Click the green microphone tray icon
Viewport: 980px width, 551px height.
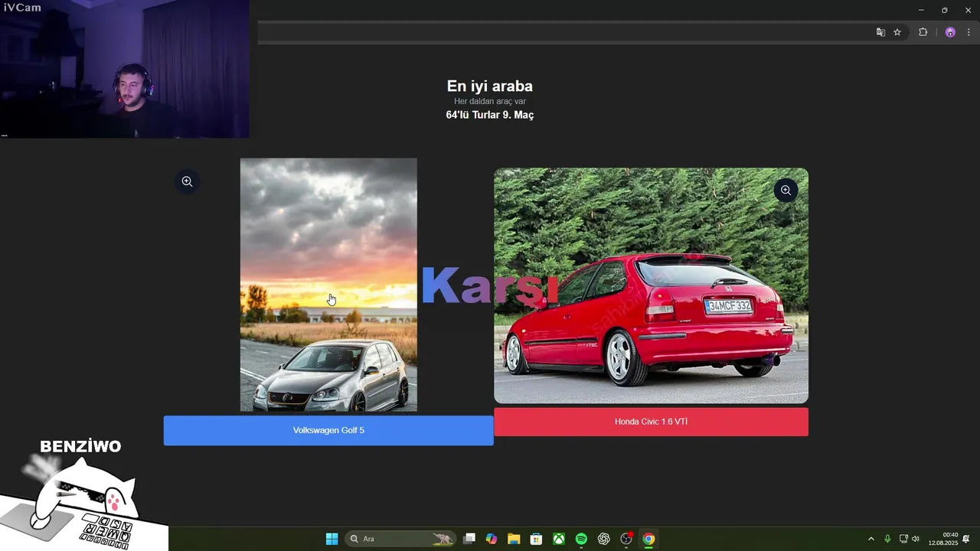887,539
